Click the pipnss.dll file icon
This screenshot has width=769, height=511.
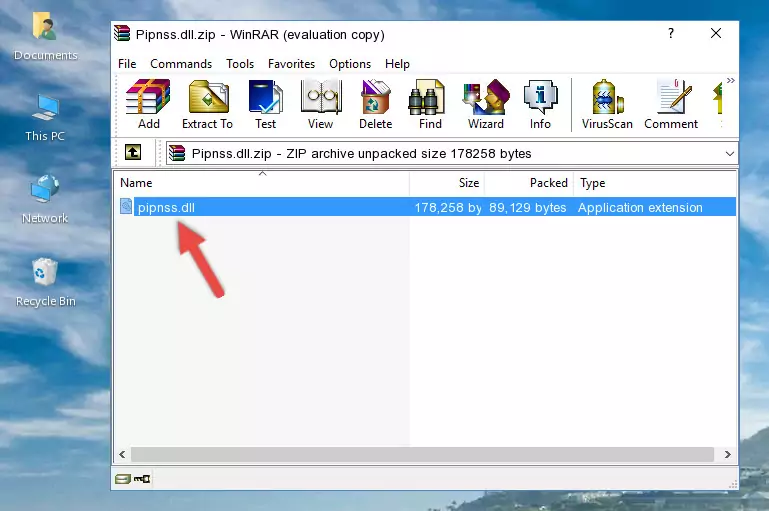click(126, 206)
